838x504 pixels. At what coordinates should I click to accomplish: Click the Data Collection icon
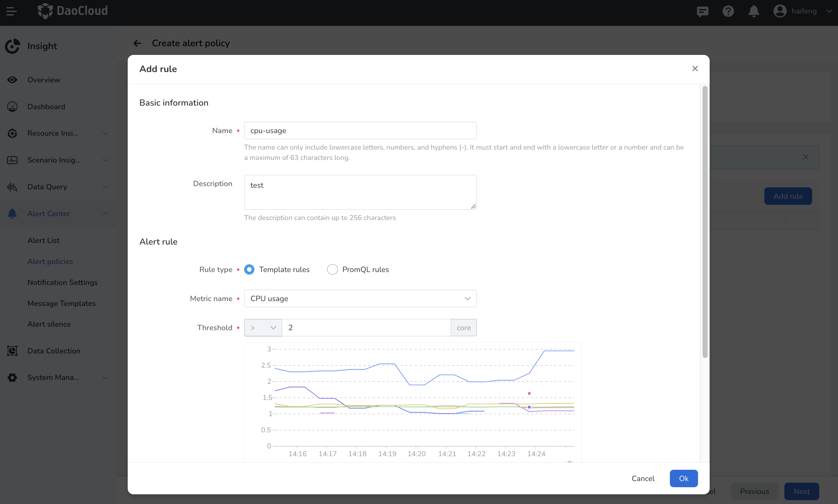[12, 351]
